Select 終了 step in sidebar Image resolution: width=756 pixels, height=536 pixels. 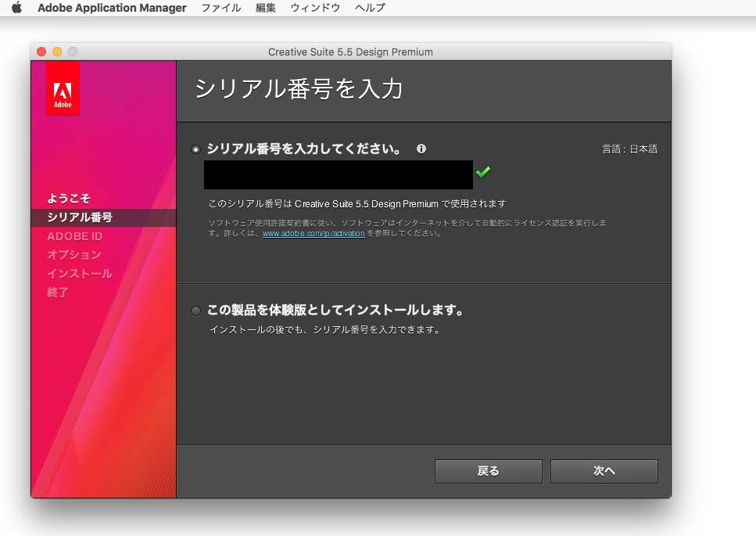click(57, 293)
